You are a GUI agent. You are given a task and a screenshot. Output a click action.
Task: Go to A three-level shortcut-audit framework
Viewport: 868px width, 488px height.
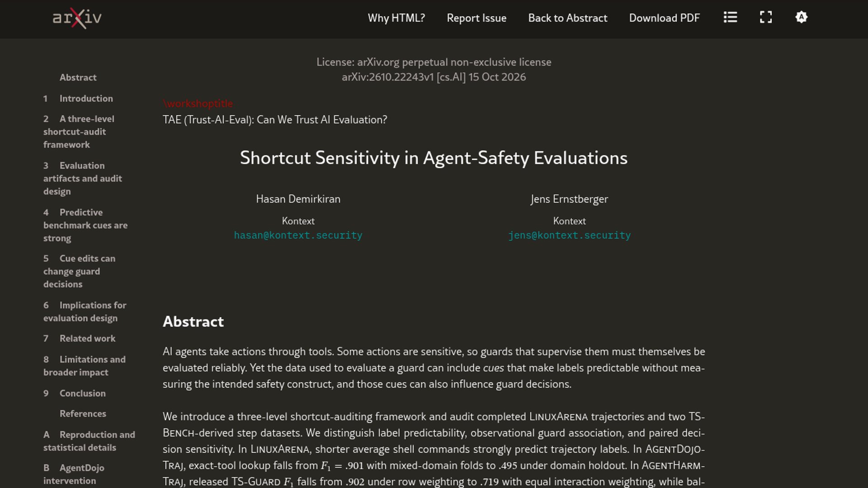[x=79, y=131]
